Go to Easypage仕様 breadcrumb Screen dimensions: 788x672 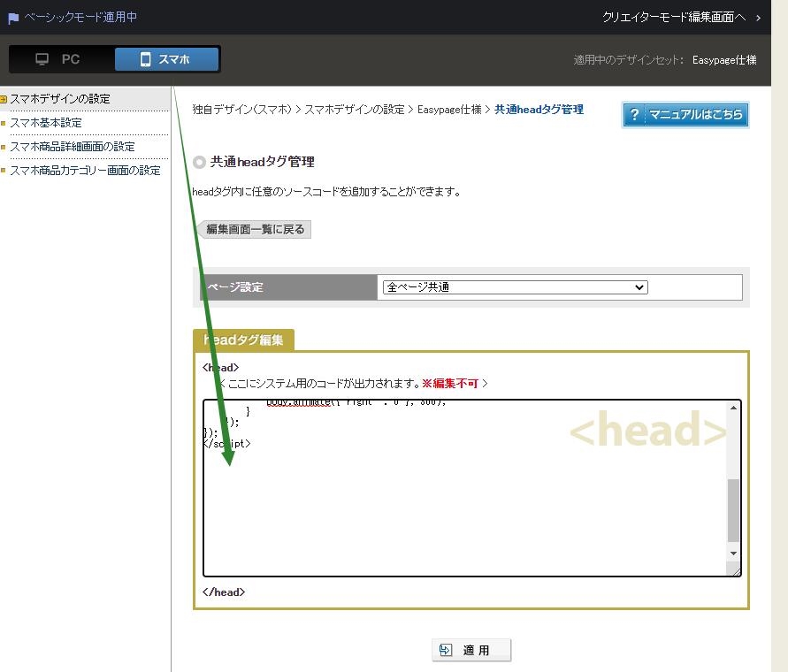coord(449,110)
